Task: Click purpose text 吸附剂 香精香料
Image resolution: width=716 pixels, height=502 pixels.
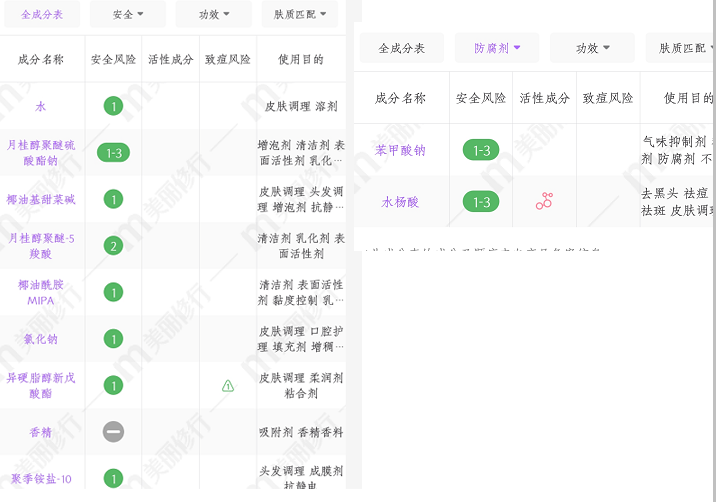Action: (301, 432)
